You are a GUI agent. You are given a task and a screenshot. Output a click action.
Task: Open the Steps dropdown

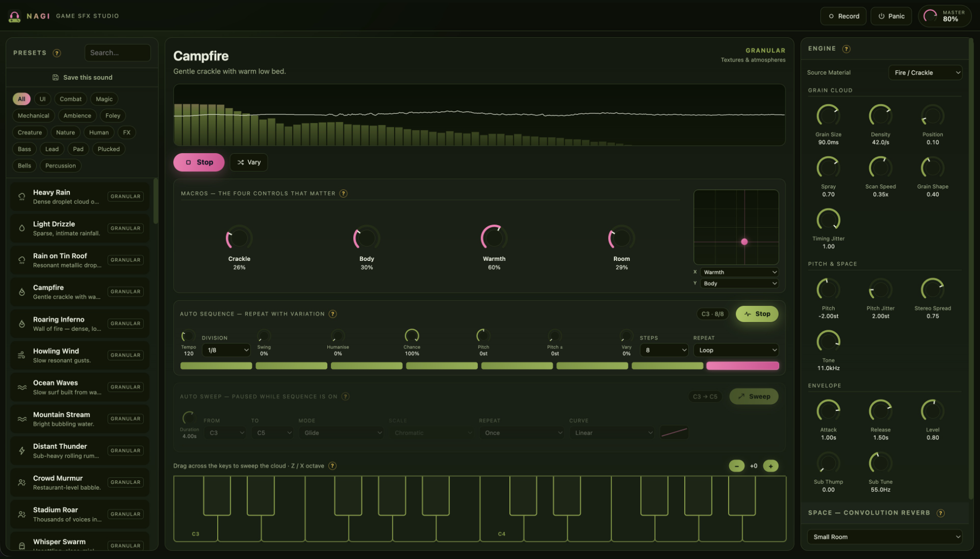point(664,350)
